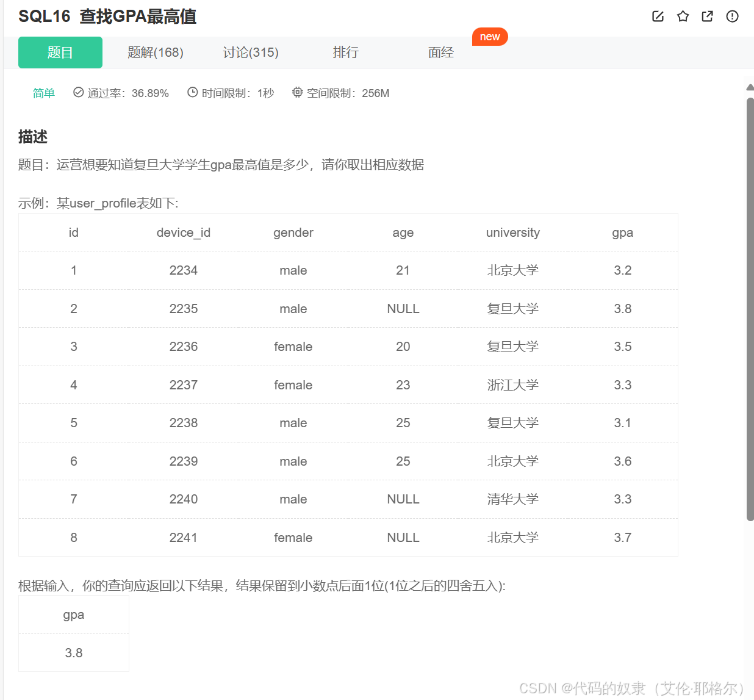Screen dimensions: 754x700
Task: Go to the 面经 tab
Action: [x=441, y=52]
